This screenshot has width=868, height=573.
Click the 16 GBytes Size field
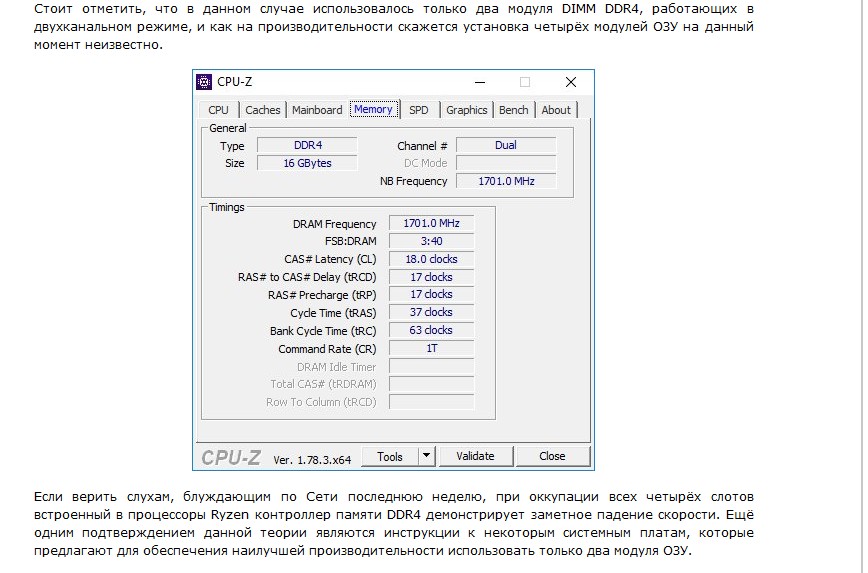point(308,163)
